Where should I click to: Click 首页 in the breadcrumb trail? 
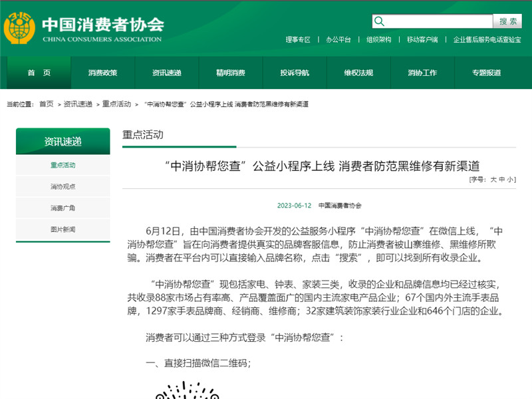[47, 104]
